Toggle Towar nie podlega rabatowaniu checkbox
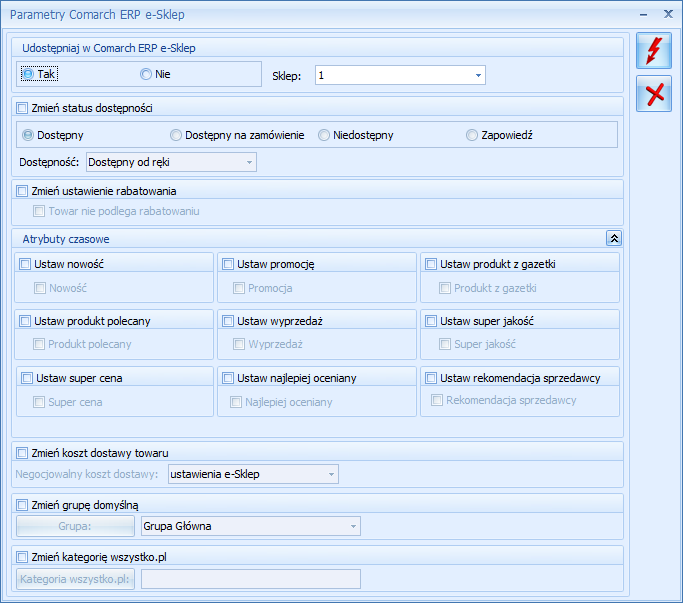Image resolution: width=683 pixels, height=603 pixels. pos(39,211)
